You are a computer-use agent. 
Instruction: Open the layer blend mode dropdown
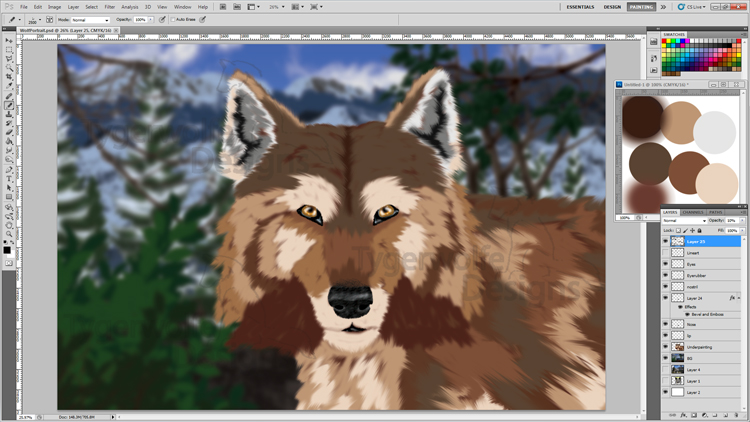click(x=683, y=220)
